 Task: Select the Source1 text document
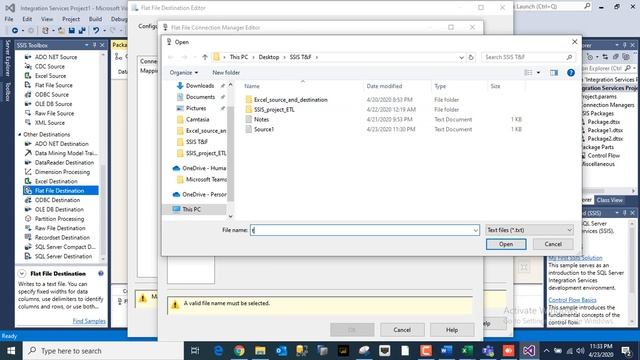coord(264,129)
